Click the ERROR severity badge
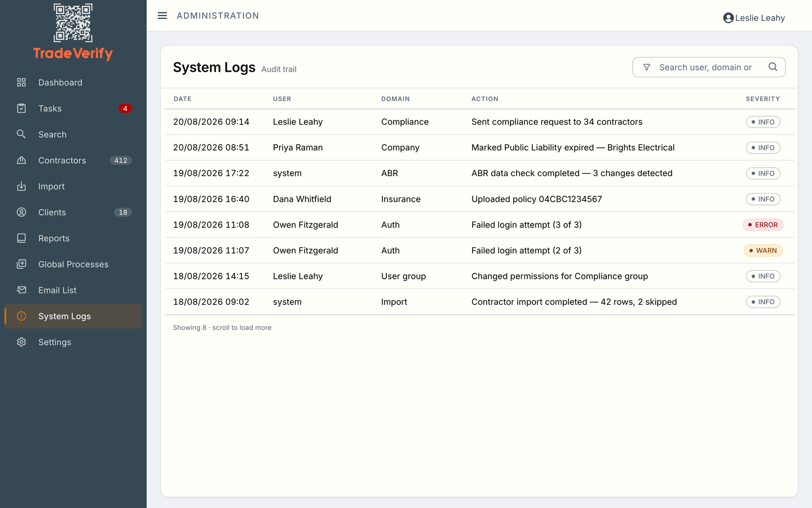 click(x=763, y=225)
